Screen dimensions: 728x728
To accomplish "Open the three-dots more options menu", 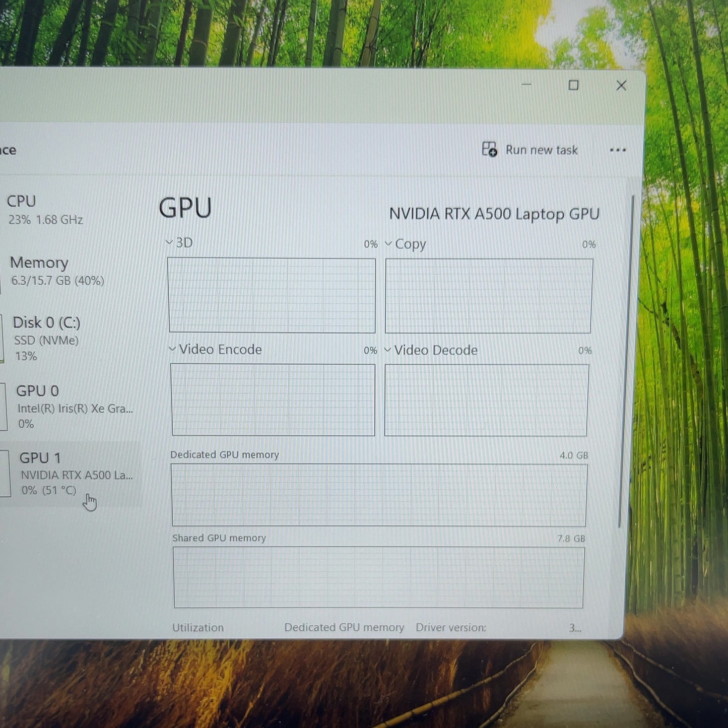I will pyautogui.click(x=617, y=150).
